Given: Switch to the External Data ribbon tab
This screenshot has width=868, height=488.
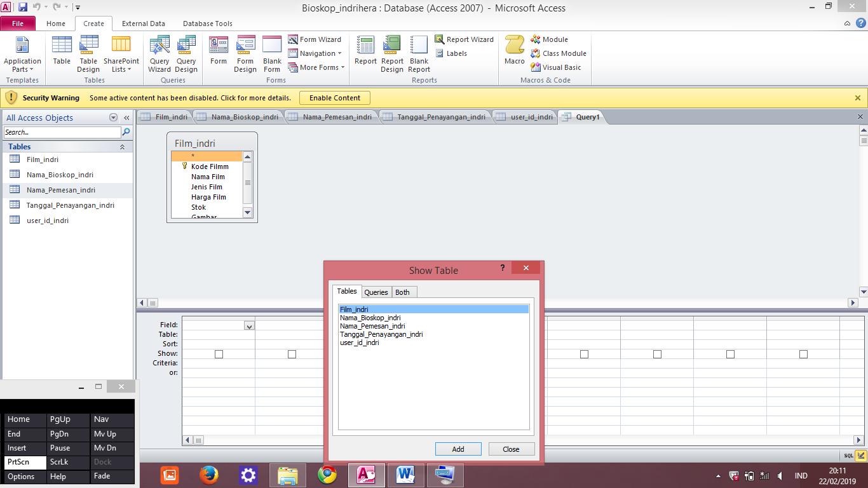Looking at the screenshot, I should pyautogui.click(x=144, y=24).
